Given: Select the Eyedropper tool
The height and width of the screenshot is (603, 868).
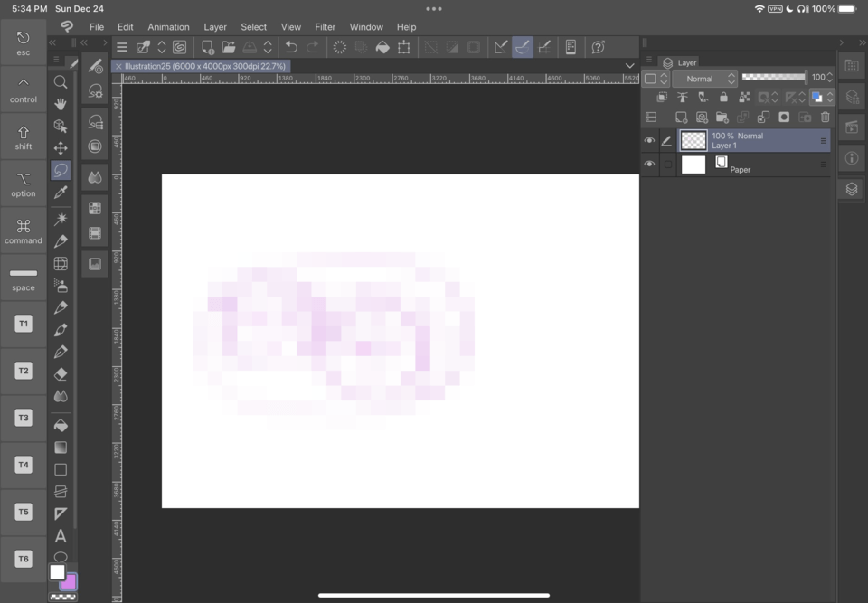Looking at the screenshot, I should coord(60,191).
